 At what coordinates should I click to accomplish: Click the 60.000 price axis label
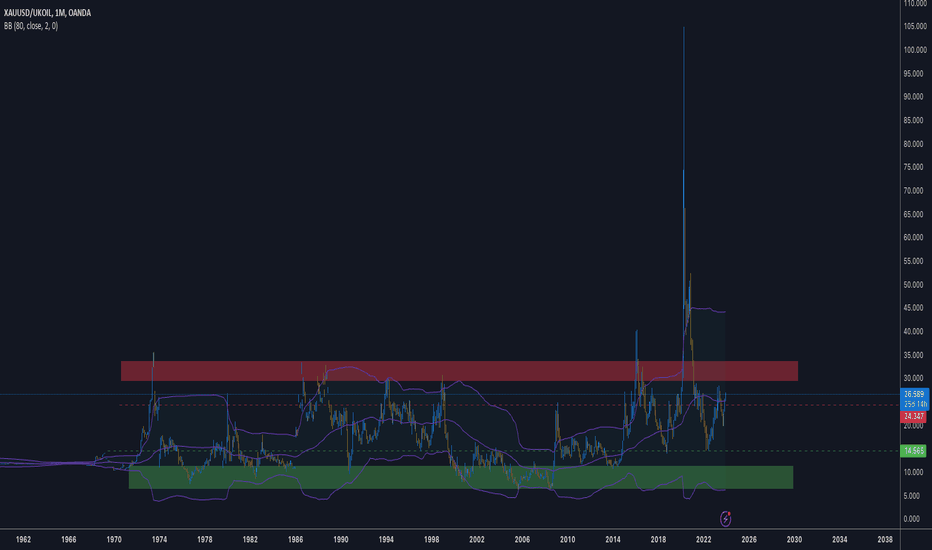915,238
